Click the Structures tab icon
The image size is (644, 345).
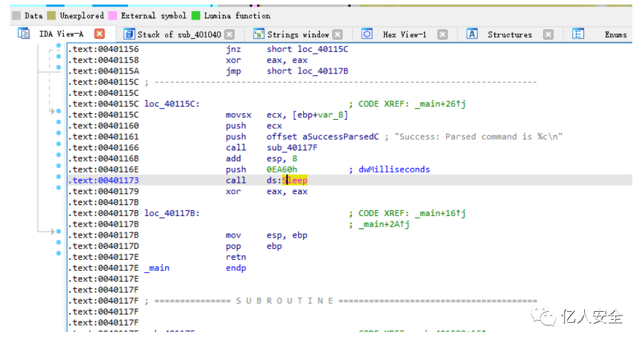(472, 34)
